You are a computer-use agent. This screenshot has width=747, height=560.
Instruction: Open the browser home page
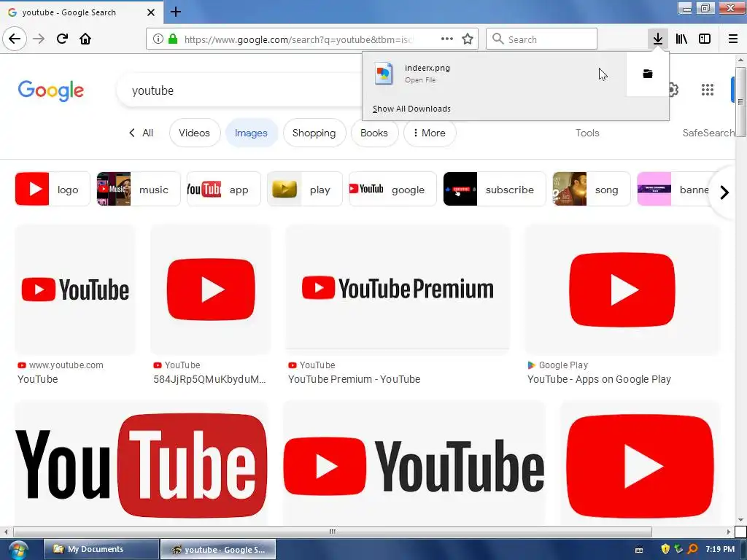click(x=85, y=39)
